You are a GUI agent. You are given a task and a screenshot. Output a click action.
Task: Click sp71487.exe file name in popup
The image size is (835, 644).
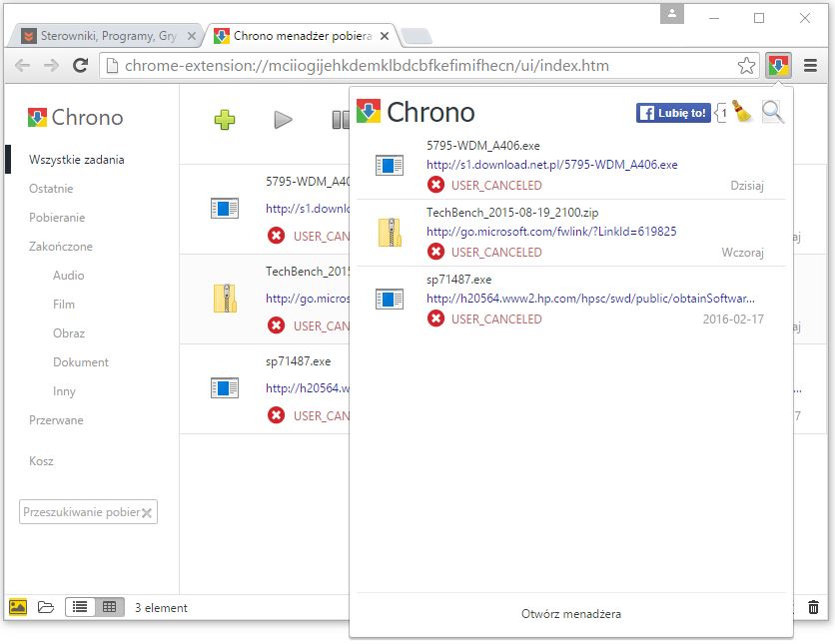click(x=458, y=280)
